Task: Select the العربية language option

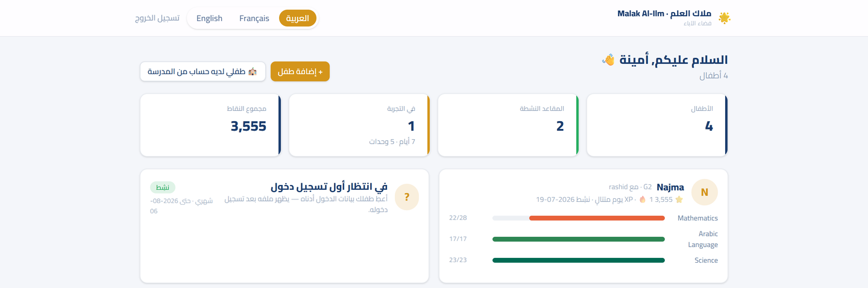Action: click(298, 18)
